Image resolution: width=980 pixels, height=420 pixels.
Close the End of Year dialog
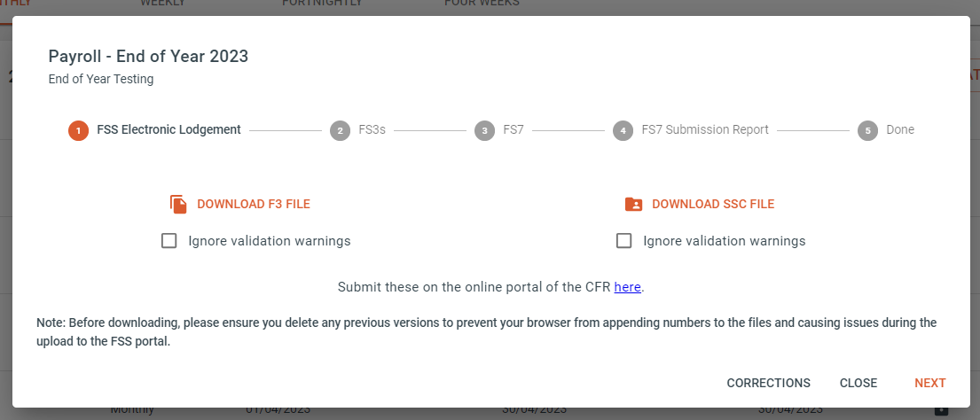coord(858,383)
